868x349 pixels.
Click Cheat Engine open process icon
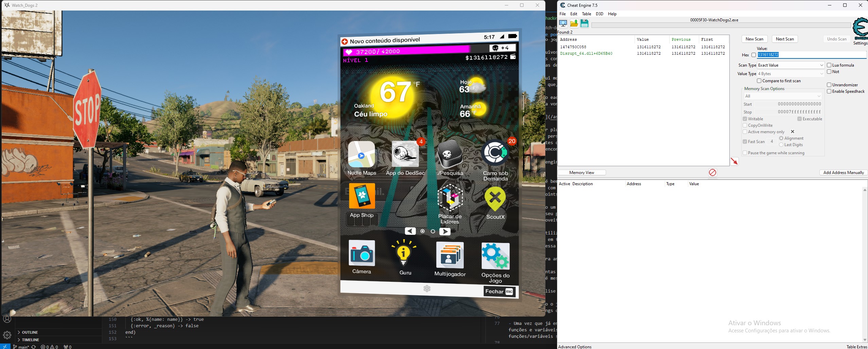click(563, 23)
